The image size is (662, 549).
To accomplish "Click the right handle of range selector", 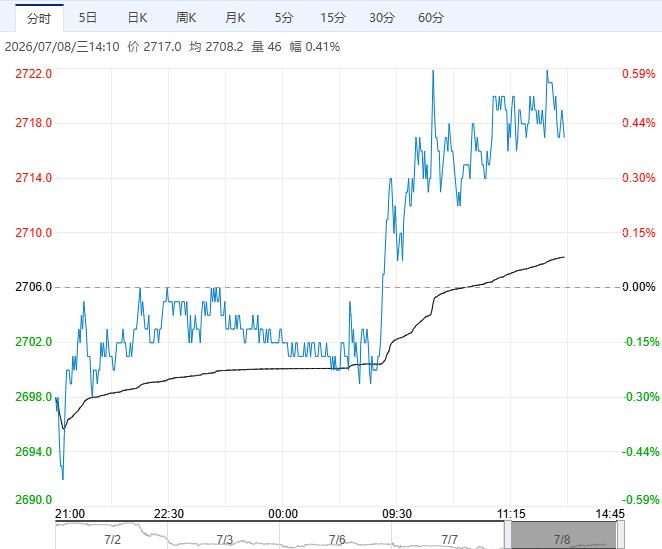I will (621, 535).
